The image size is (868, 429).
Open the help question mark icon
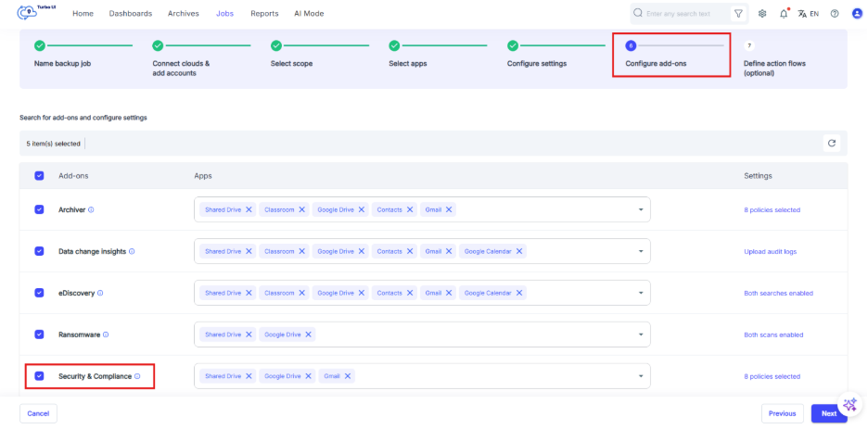[x=835, y=14]
